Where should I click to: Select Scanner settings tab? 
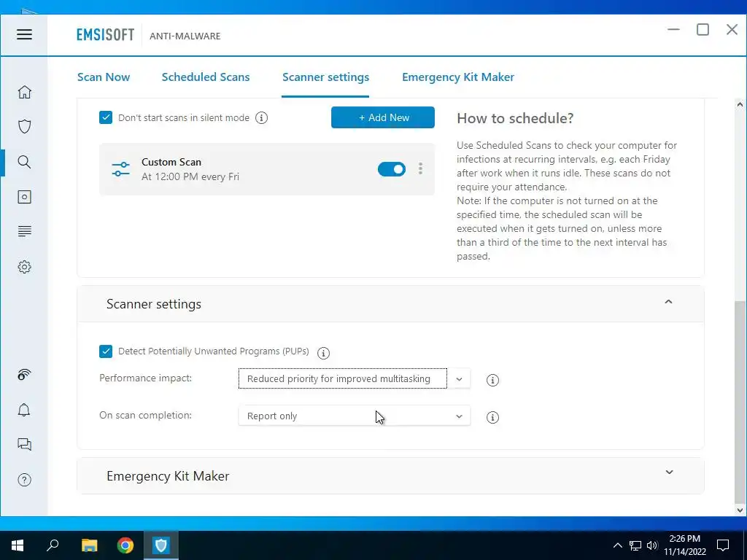pos(325,77)
